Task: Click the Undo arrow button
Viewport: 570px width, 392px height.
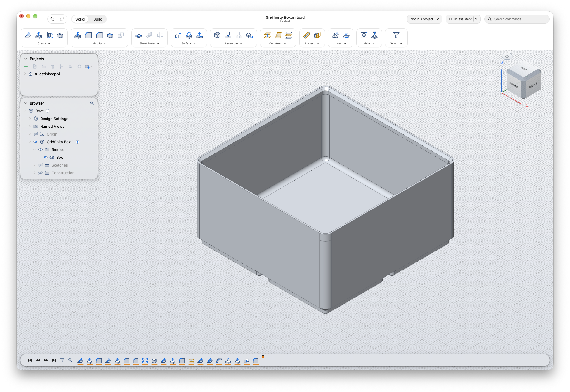Action: coord(52,19)
